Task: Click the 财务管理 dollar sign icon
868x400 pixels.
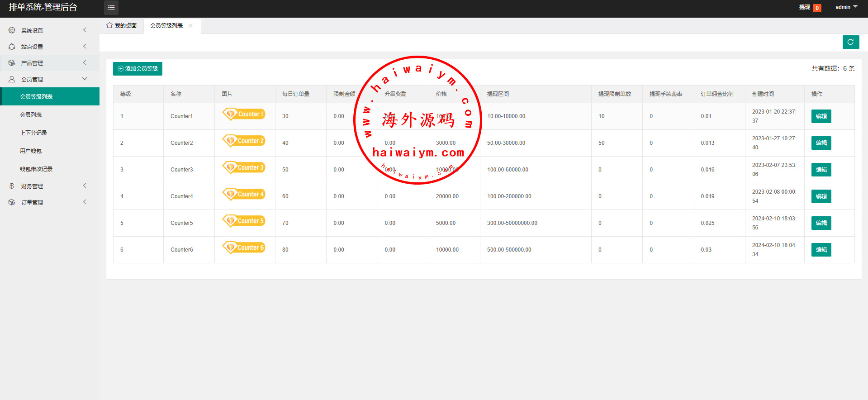Action: (12, 186)
